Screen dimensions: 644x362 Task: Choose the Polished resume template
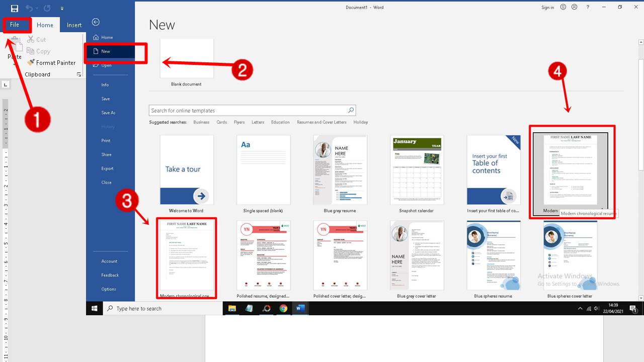263,255
